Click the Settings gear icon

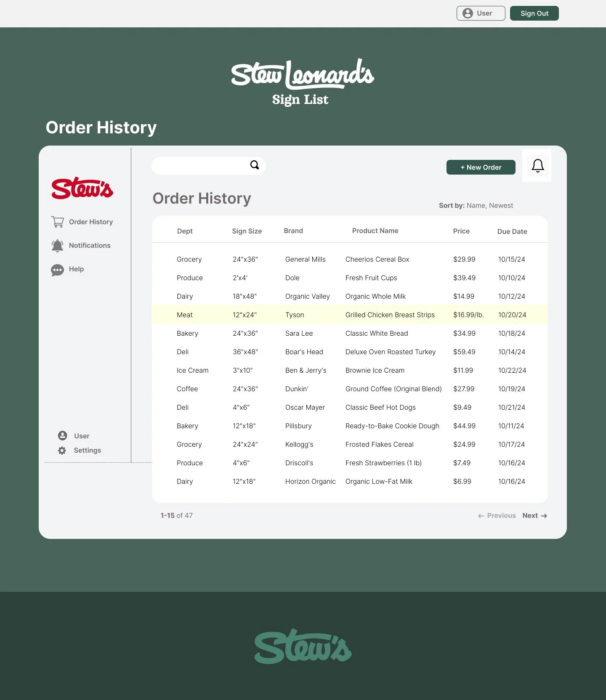point(62,451)
